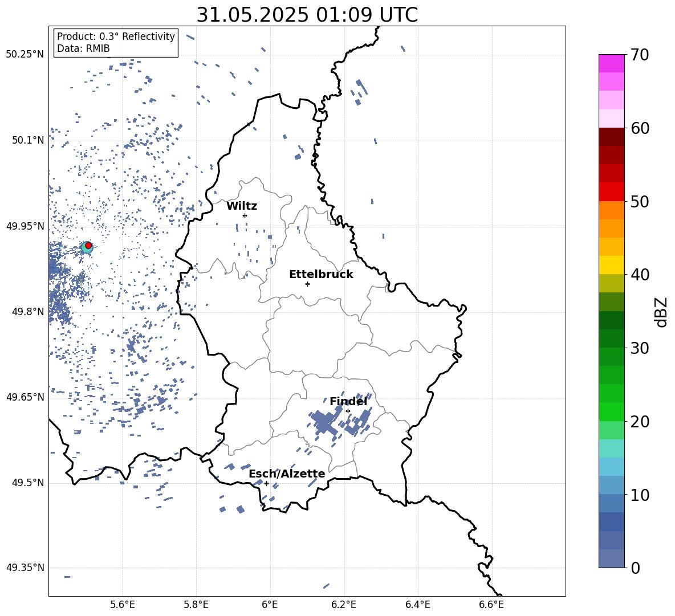675x616 pixels.
Task: Click the 5.6°E longitude label
Action: pos(122,605)
